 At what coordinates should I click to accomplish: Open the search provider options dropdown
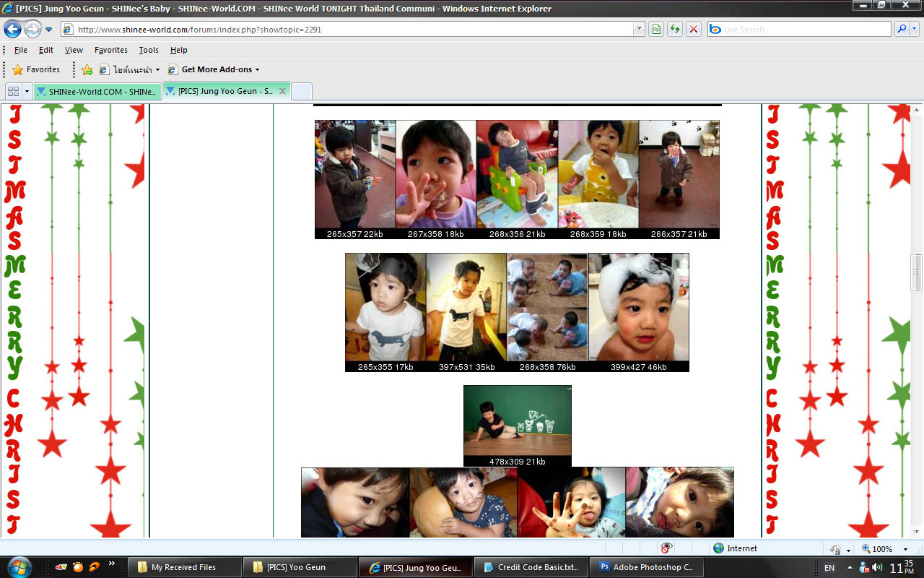[x=915, y=30]
